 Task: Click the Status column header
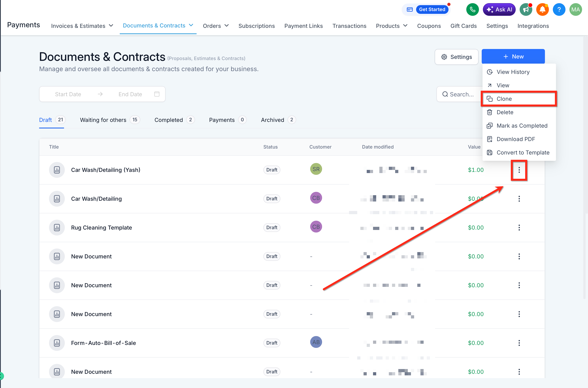[270, 147]
